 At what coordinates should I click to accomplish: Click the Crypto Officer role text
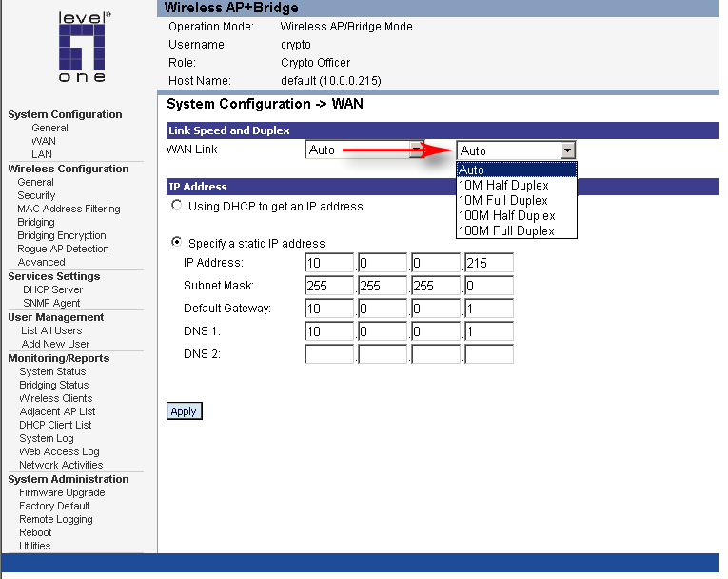pos(315,62)
